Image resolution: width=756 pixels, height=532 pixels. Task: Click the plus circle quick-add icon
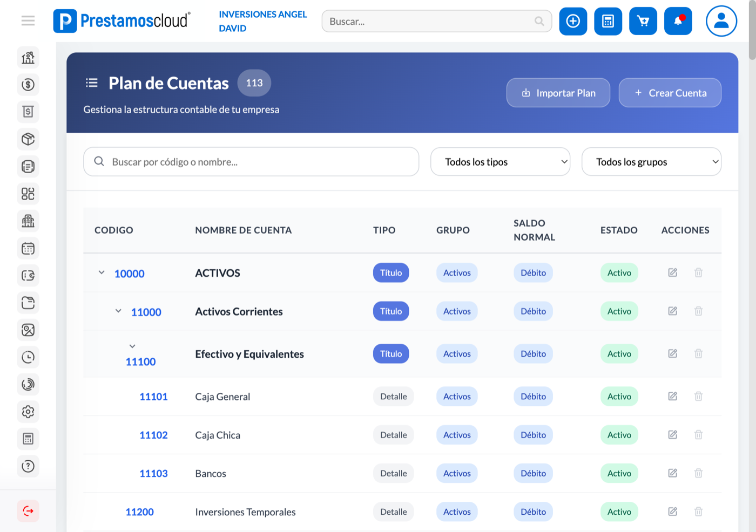pyautogui.click(x=573, y=21)
